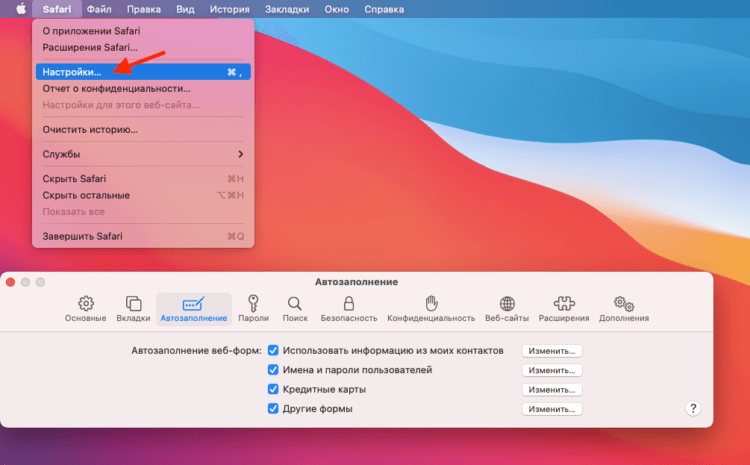Open the Поиск magnifier tab
This screenshot has width=750, height=465.
pos(295,309)
